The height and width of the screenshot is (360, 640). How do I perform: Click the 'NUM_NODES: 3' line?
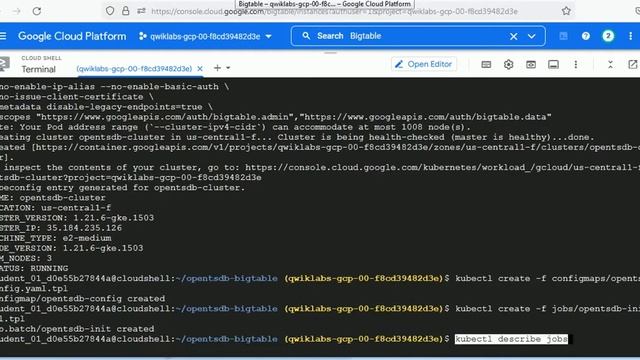point(26,258)
